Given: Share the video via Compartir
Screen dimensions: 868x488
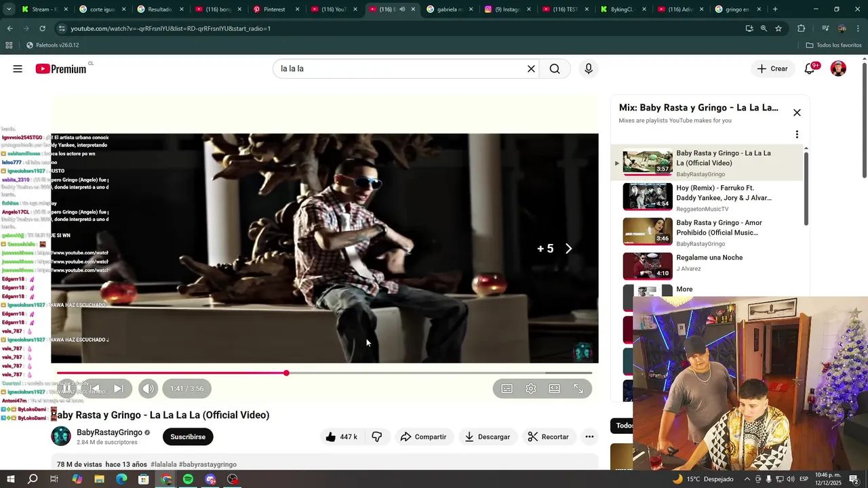Looking at the screenshot, I should coord(424,436).
